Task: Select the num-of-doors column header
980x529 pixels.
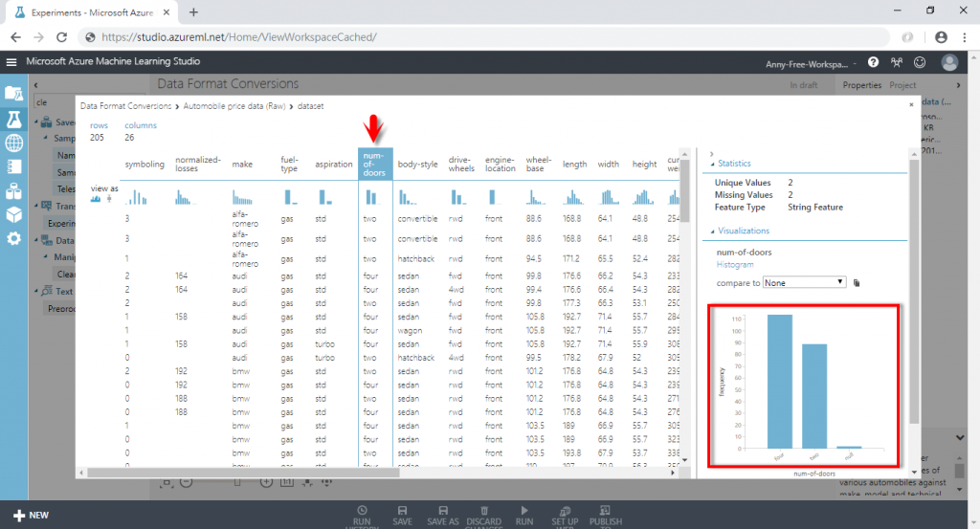Action: pos(375,164)
